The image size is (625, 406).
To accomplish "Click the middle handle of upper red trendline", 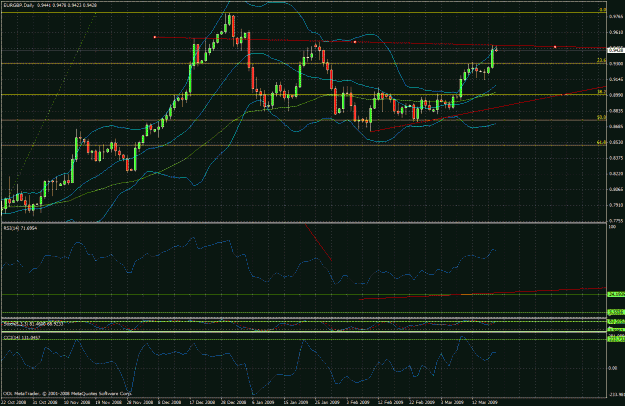I will point(355,42).
